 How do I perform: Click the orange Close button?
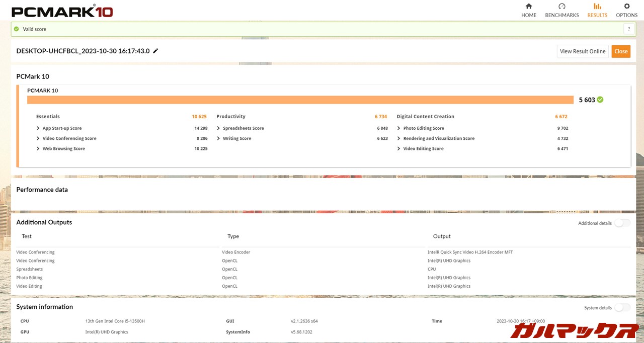click(621, 51)
